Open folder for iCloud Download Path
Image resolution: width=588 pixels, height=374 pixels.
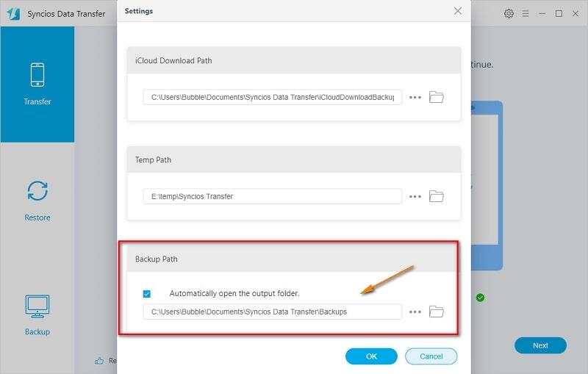[x=437, y=97]
